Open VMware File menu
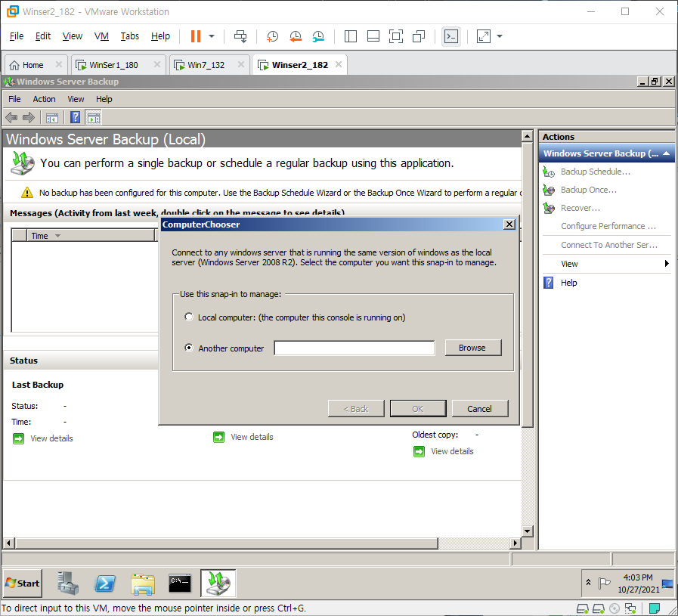Screen dimensions: 678x616 tap(17, 36)
